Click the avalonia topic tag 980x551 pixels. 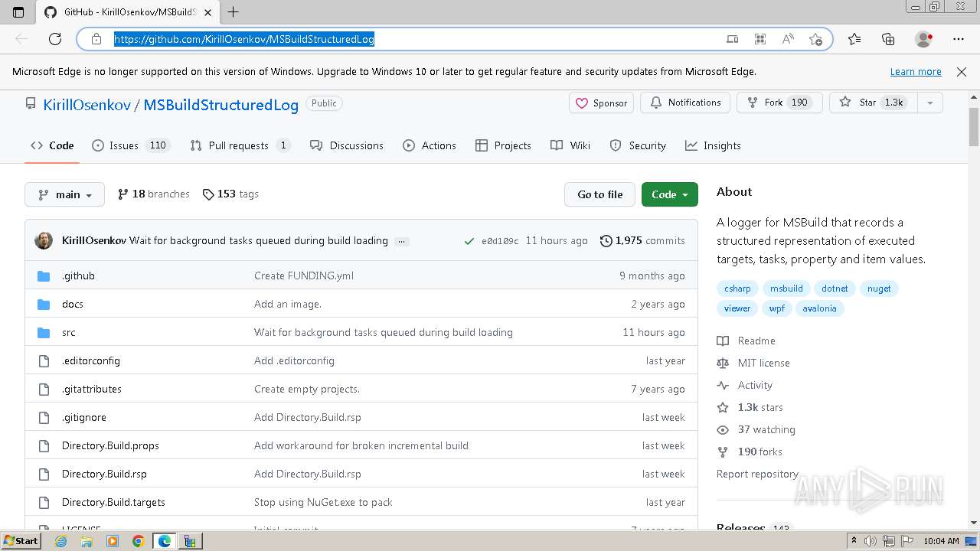click(x=819, y=308)
